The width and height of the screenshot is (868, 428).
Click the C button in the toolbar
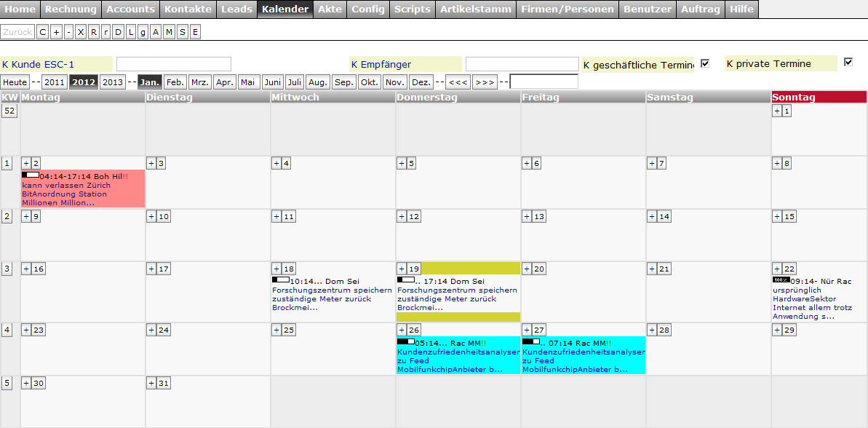(43, 32)
